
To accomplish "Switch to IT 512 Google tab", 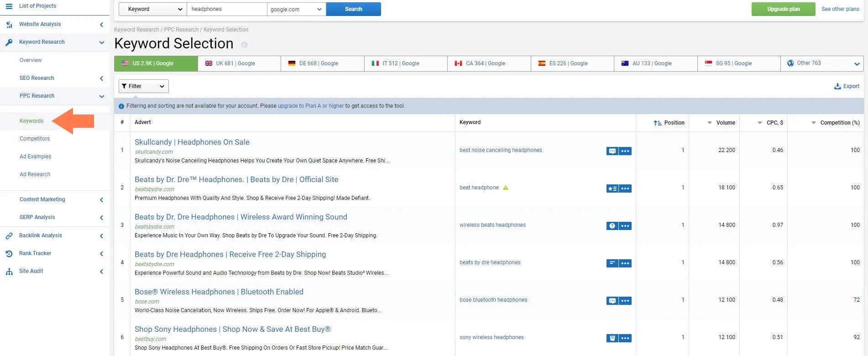I will [x=406, y=63].
